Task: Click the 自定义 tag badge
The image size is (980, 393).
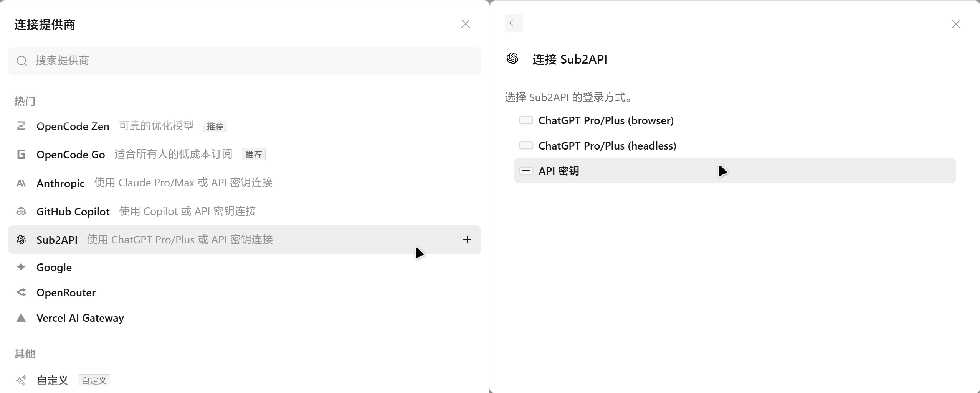Action: click(94, 380)
